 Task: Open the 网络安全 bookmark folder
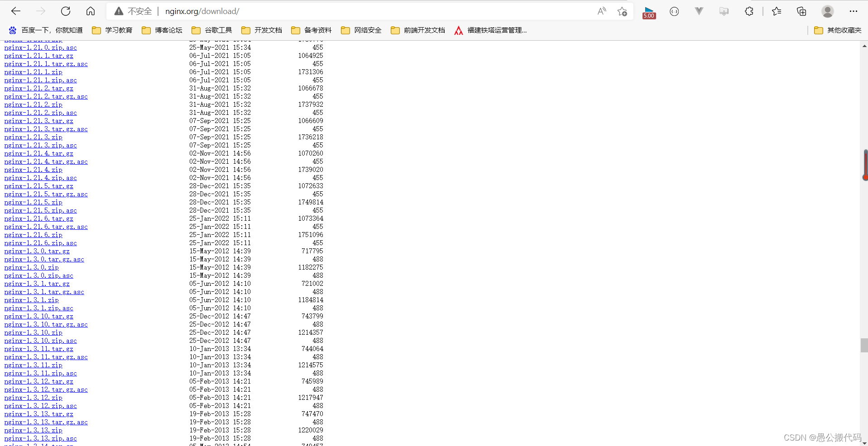[361, 30]
